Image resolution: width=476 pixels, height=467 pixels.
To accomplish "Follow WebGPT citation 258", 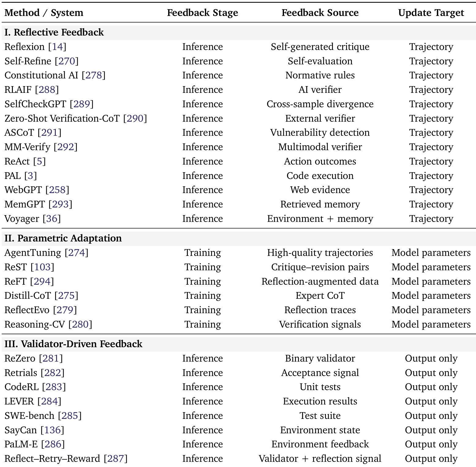I will point(57,190).
